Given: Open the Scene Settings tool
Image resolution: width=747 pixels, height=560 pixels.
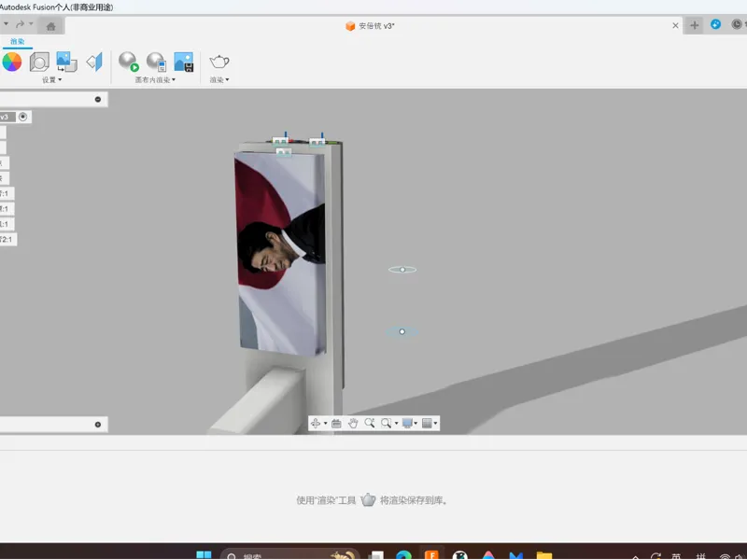Looking at the screenshot, I should click(39, 62).
